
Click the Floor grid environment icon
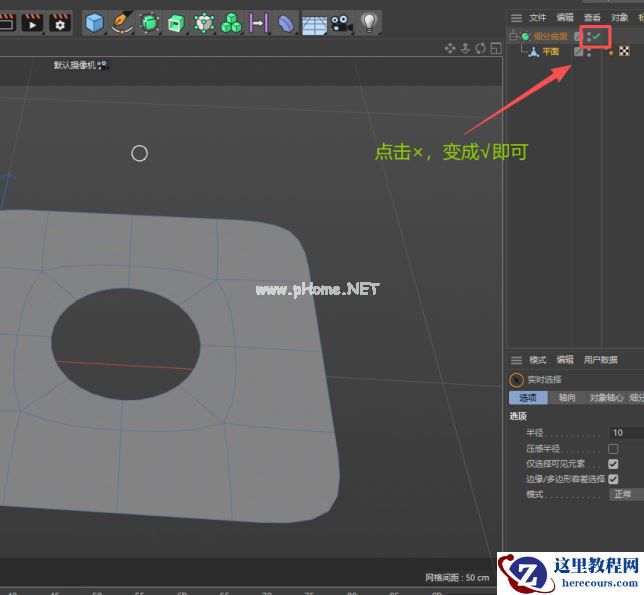pyautogui.click(x=314, y=21)
